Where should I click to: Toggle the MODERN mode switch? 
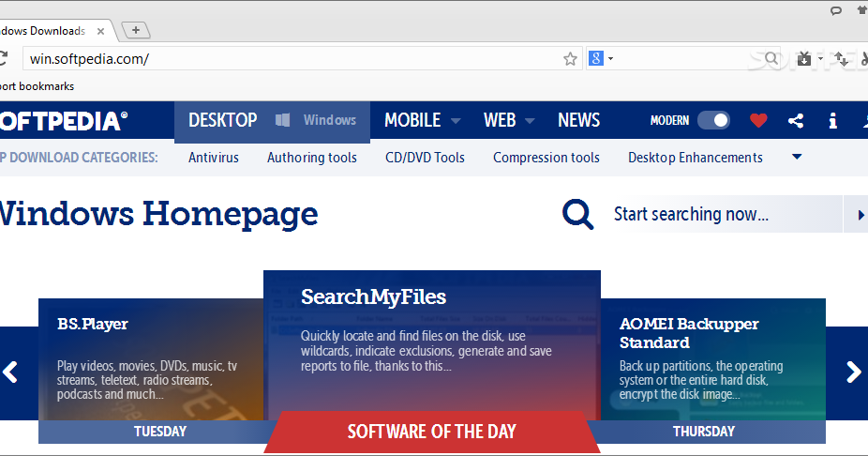(713, 120)
